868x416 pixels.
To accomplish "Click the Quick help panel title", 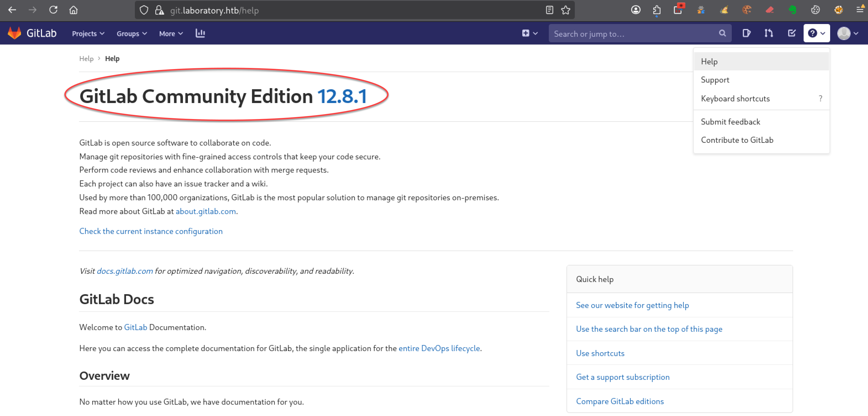I will (x=594, y=280).
